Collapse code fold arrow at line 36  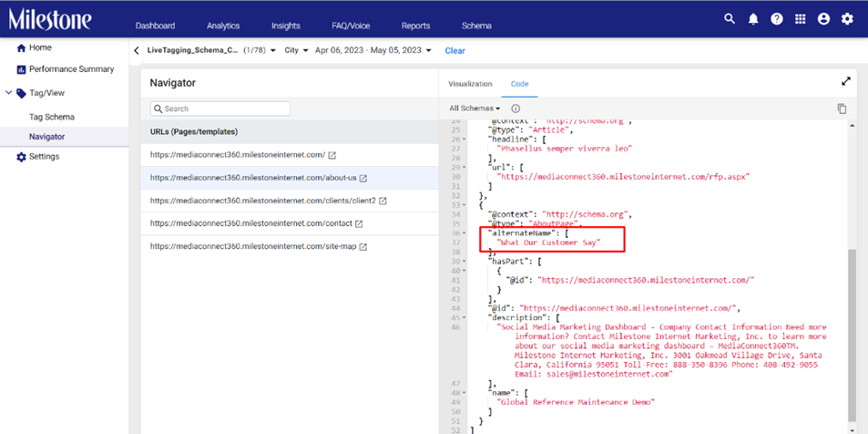pos(464,233)
